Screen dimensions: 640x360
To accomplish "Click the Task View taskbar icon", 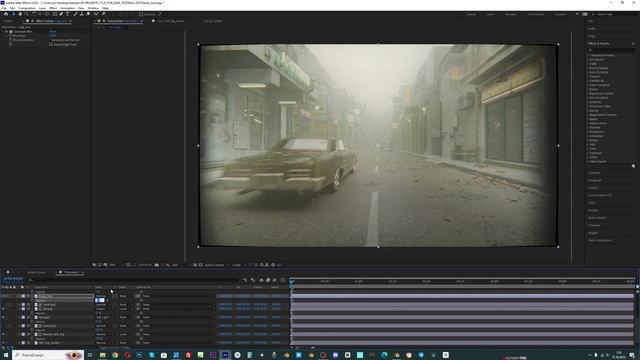I will [90, 355].
